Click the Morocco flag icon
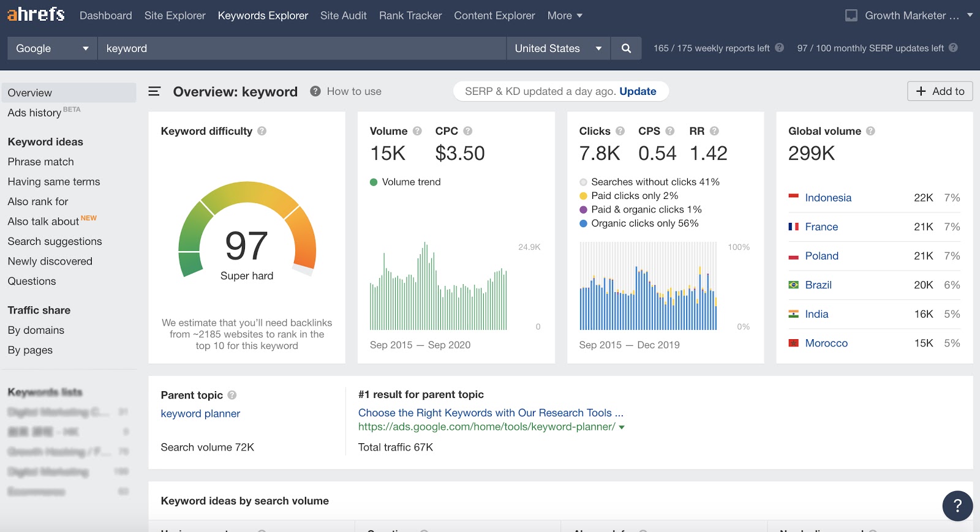This screenshot has width=980, height=532. click(793, 343)
